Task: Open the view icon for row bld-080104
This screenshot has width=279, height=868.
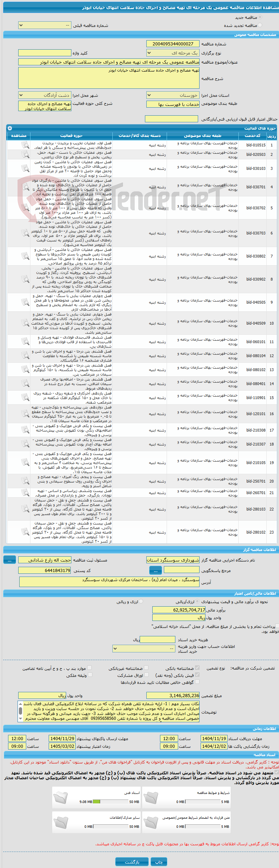Action: [25, 356]
